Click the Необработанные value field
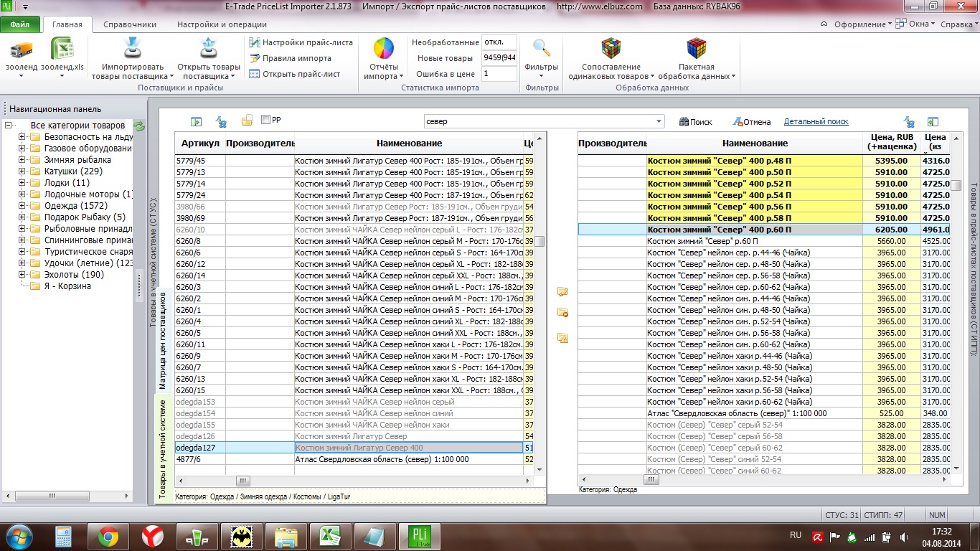 (499, 42)
